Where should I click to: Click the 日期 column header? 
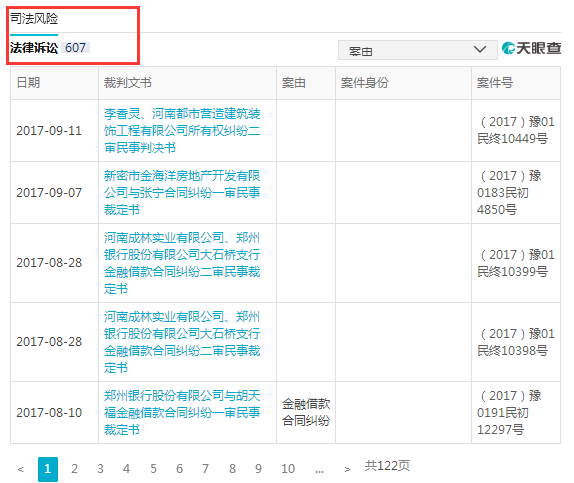pos(28,83)
